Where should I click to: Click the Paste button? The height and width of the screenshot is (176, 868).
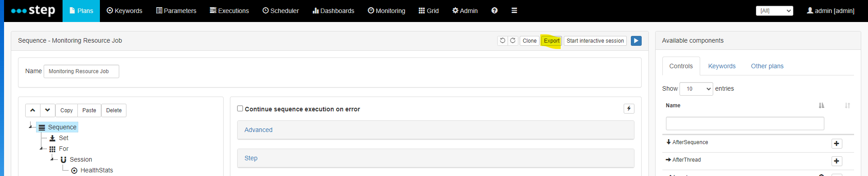pos(89,110)
